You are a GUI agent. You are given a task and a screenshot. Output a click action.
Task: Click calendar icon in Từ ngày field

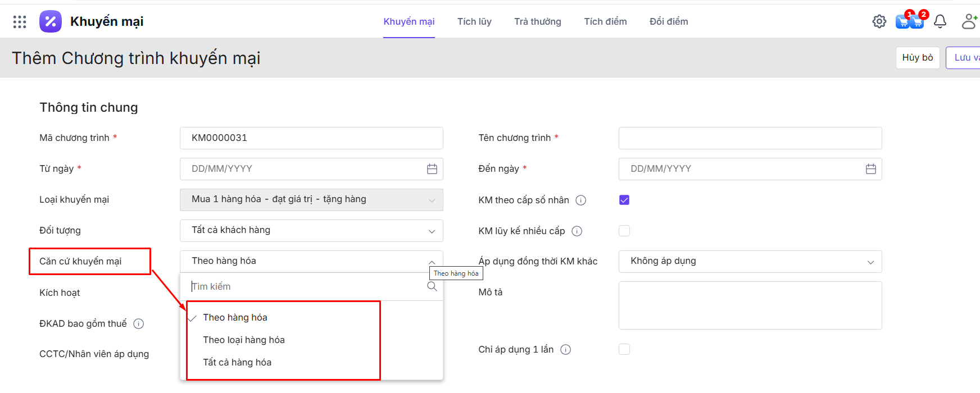(432, 169)
